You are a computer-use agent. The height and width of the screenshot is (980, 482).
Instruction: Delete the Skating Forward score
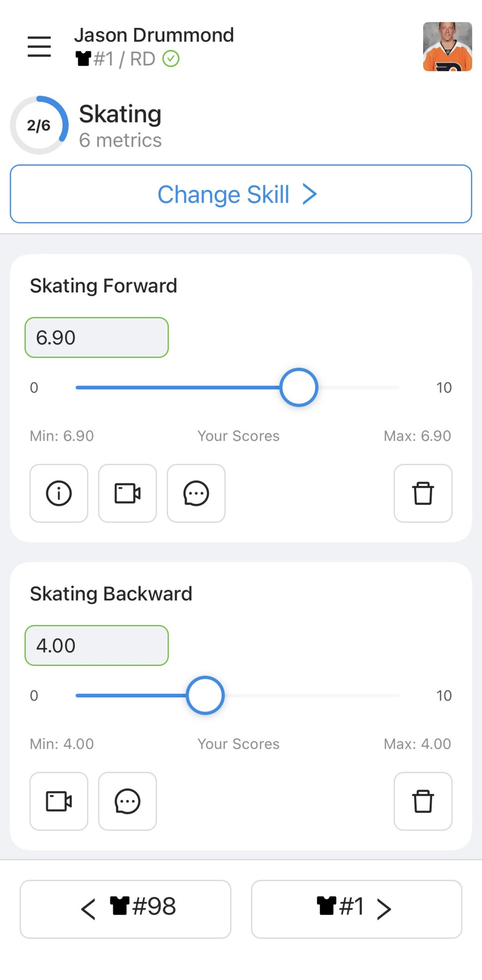click(x=423, y=493)
